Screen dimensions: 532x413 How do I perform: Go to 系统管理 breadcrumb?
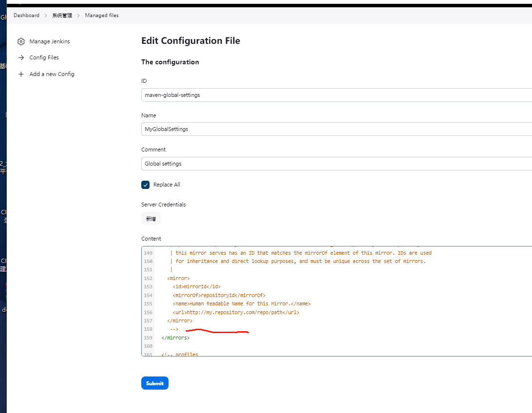[x=62, y=15]
